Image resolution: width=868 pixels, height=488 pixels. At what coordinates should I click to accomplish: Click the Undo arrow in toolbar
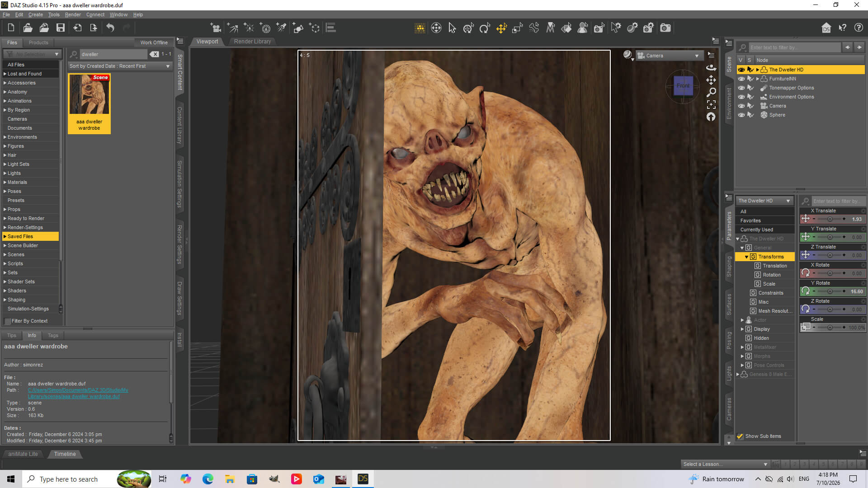click(110, 28)
